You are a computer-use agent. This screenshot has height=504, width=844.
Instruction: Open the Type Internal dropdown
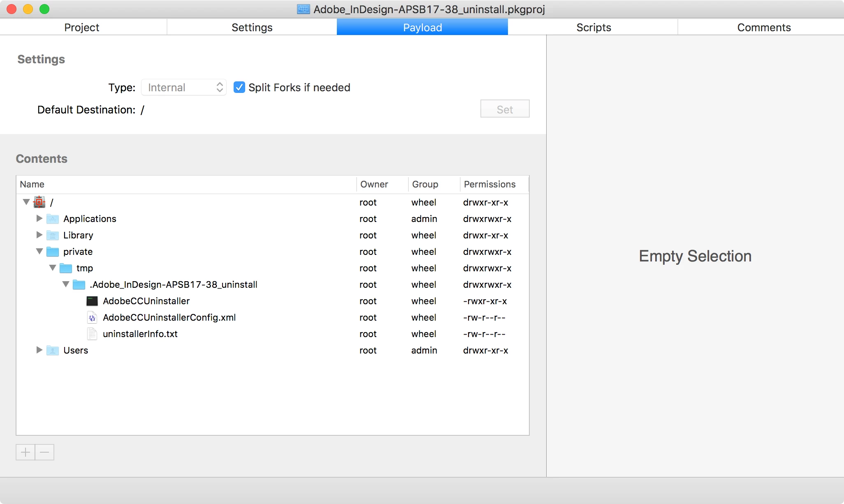[x=184, y=87]
